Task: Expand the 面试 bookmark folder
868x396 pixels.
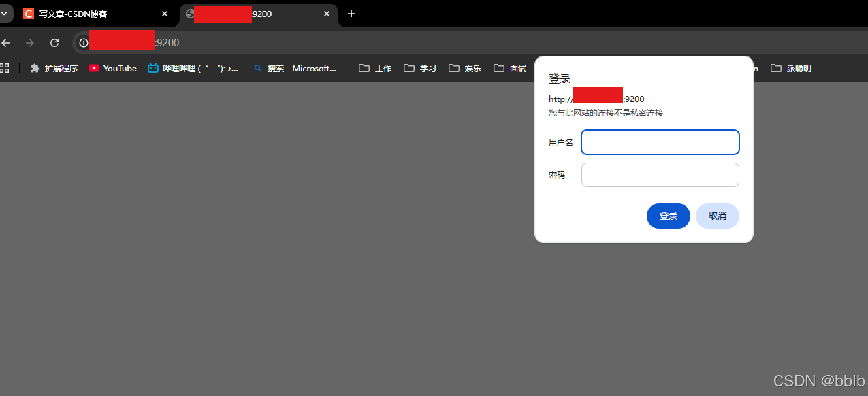Action: (510, 68)
